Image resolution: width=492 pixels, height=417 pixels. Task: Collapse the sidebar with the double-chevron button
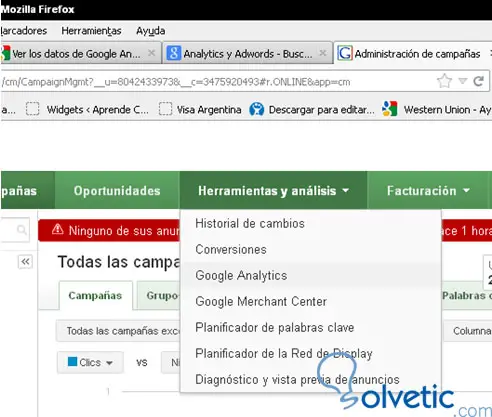25,262
